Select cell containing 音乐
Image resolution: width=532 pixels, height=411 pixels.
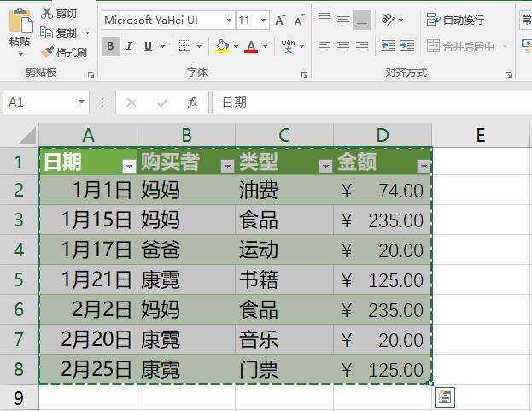284,339
